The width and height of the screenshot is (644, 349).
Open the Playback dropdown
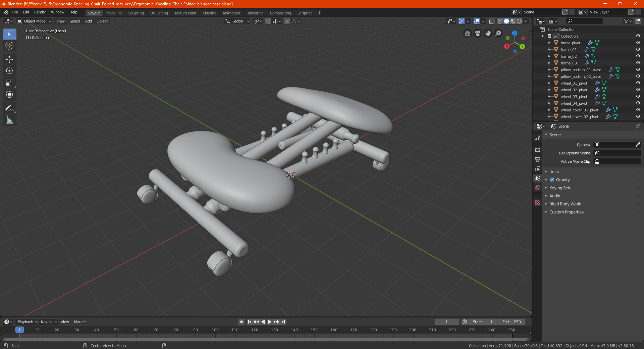[27, 322]
